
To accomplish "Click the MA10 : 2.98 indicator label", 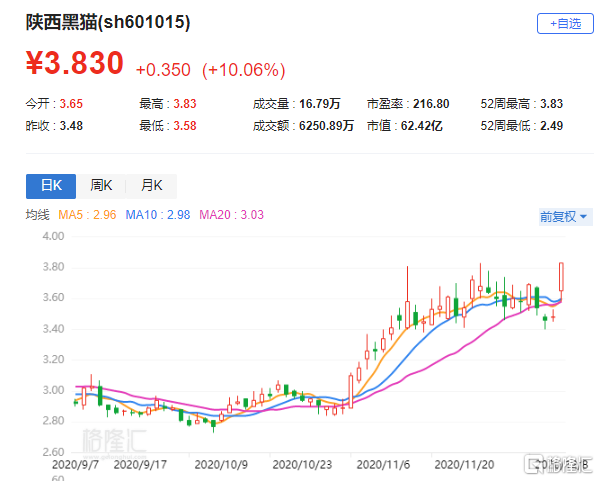I will click(158, 215).
